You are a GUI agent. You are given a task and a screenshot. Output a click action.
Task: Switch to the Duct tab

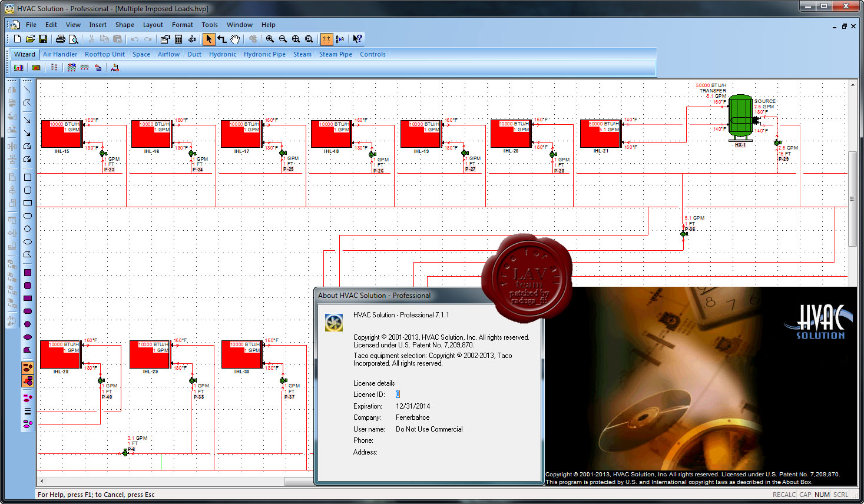coord(194,54)
